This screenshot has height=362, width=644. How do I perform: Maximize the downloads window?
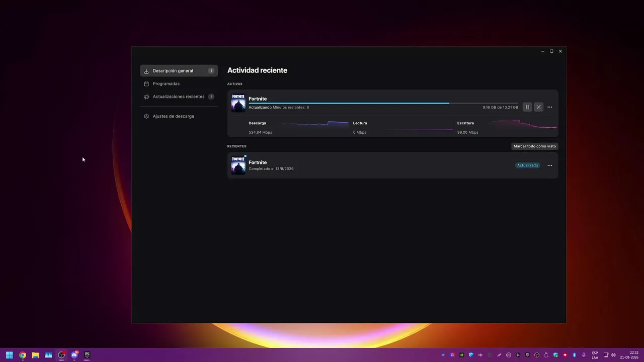coord(551,51)
